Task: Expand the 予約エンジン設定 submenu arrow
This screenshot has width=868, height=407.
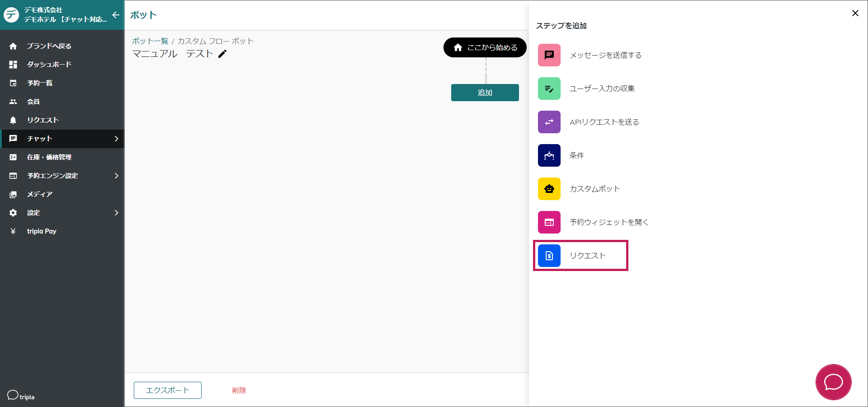Action: [x=116, y=176]
